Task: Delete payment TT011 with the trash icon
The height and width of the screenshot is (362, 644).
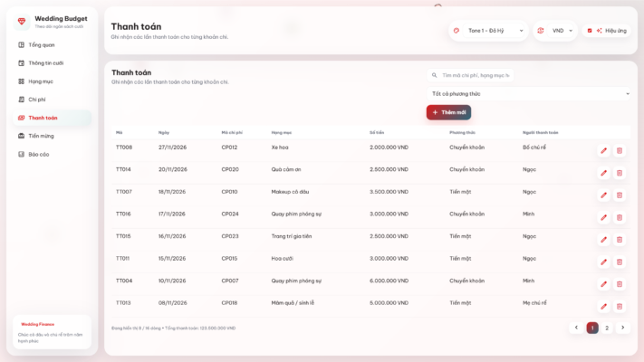Action: pyautogui.click(x=620, y=262)
